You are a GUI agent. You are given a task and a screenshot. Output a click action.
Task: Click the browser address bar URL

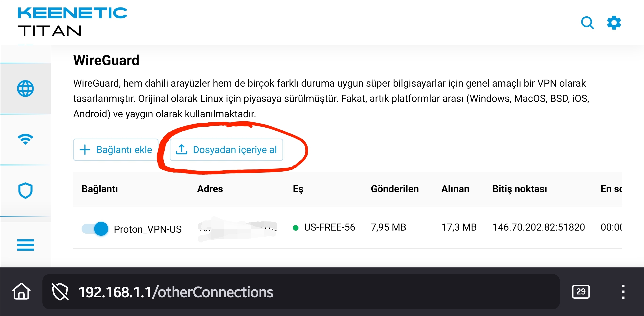click(176, 292)
